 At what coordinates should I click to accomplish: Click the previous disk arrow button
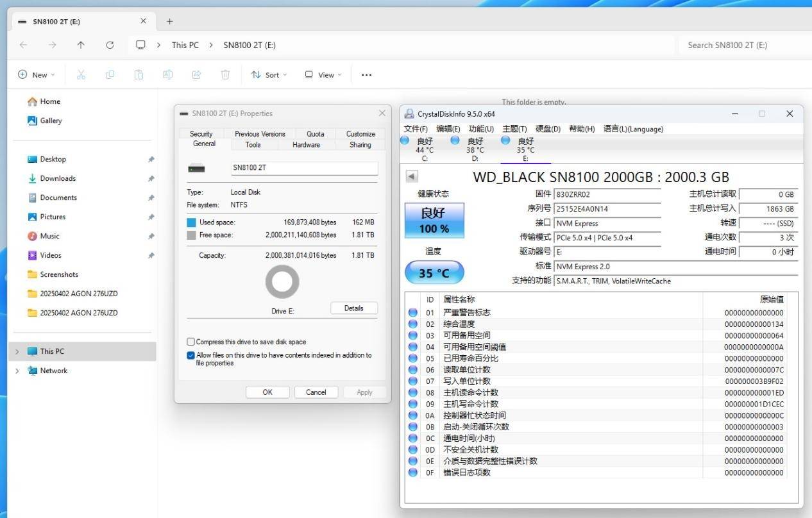point(412,176)
